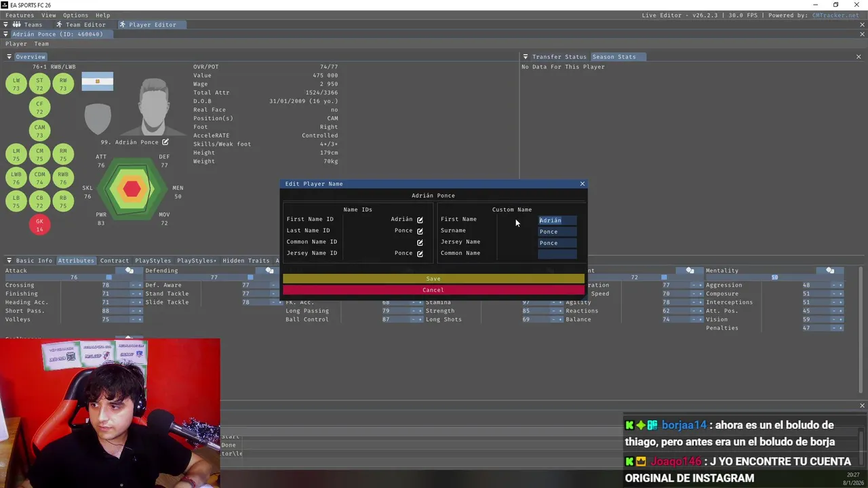Increase Penalties with its plus button
Viewport: 868px width, 488px height.
(x=841, y=328)
